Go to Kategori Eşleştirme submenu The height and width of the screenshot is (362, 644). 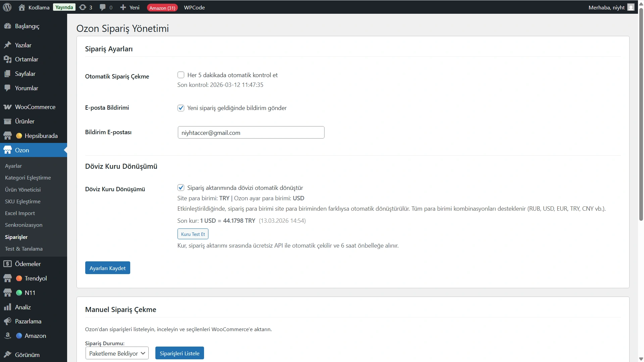[28, 178]
